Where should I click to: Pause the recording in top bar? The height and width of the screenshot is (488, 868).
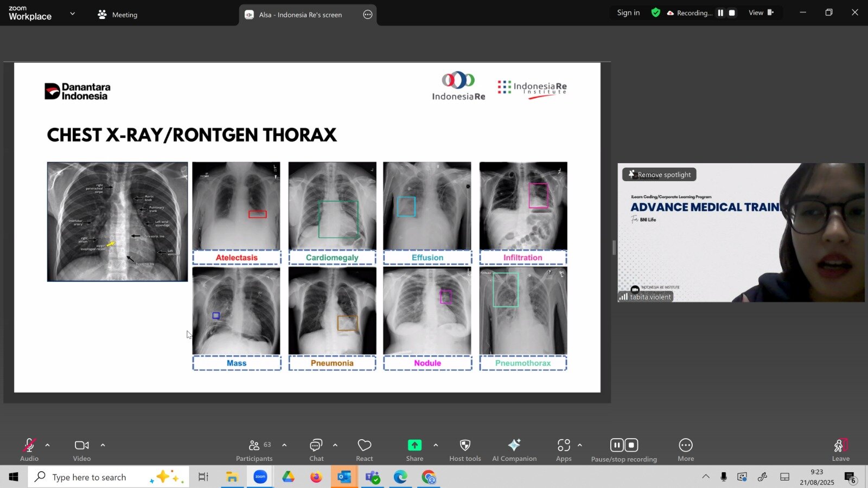720,13
